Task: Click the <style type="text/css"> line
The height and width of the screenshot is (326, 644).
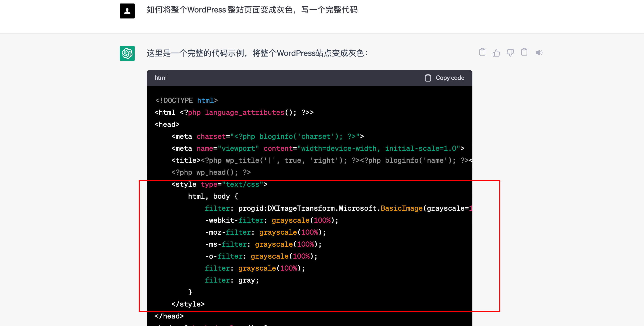Action: click(x=219, y=185)
